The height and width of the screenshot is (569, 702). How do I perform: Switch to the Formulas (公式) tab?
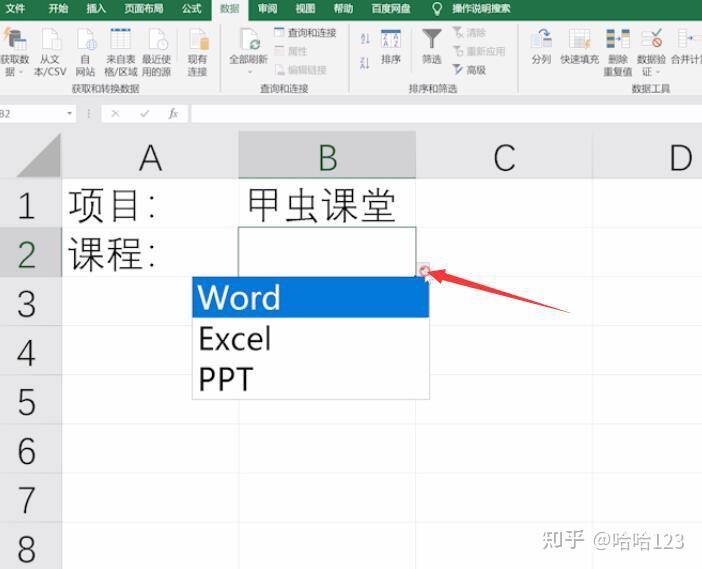191,9
